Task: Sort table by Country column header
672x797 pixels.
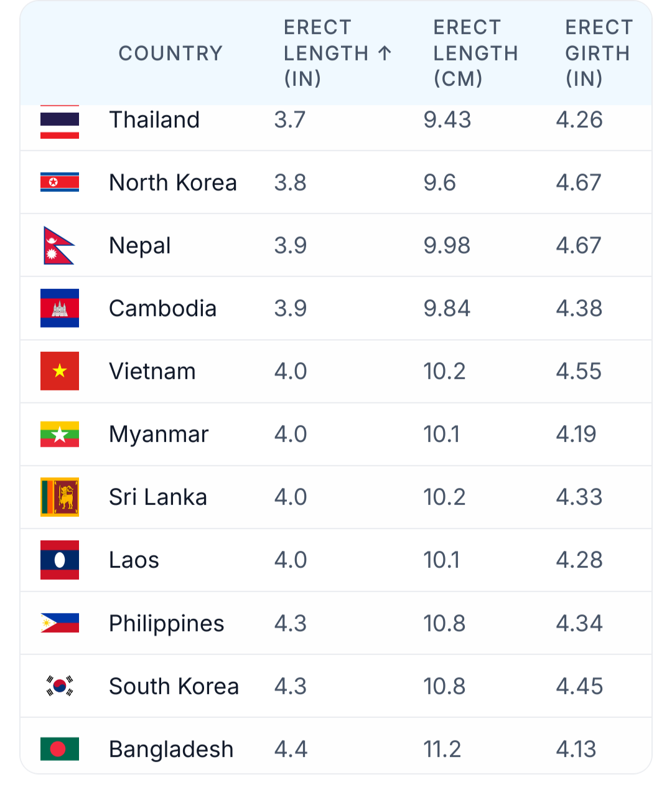Action: [x=170, y=53]
